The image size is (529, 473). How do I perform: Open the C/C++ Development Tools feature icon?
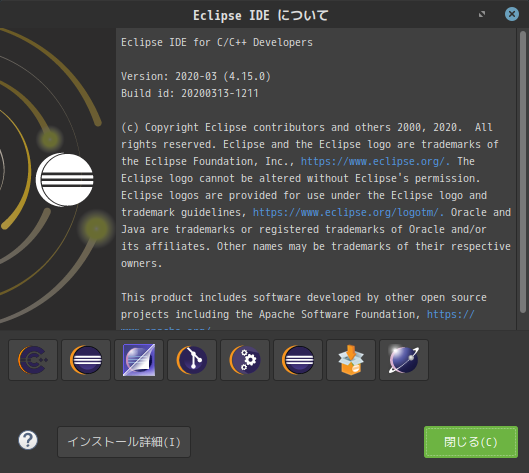tap(33, 360)
